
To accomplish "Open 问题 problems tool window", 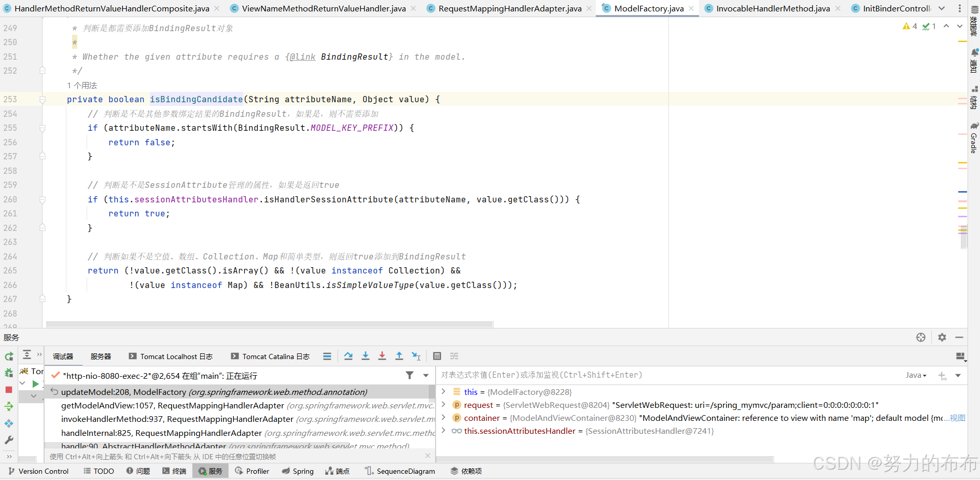I will click(138, 471).
